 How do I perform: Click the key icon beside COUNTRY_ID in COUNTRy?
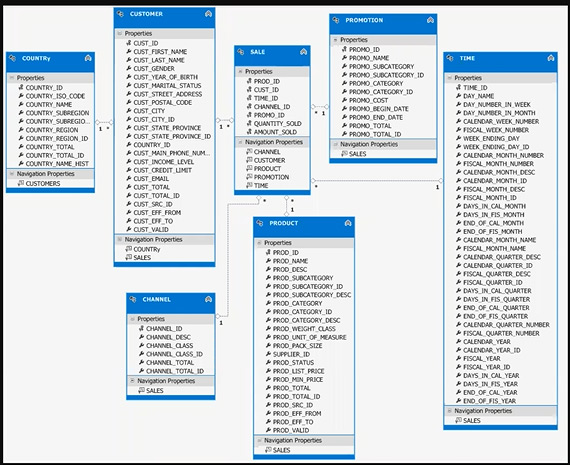tap(21, 87)
